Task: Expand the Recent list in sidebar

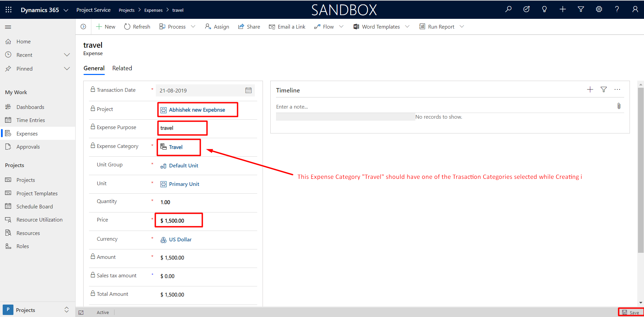Action: pyautogui.click(x=67, y=55)
